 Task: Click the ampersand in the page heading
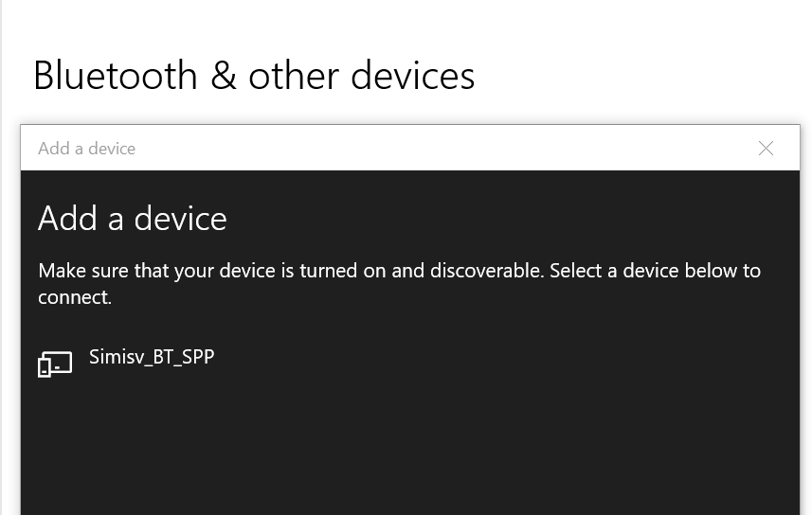click(224, 76)
